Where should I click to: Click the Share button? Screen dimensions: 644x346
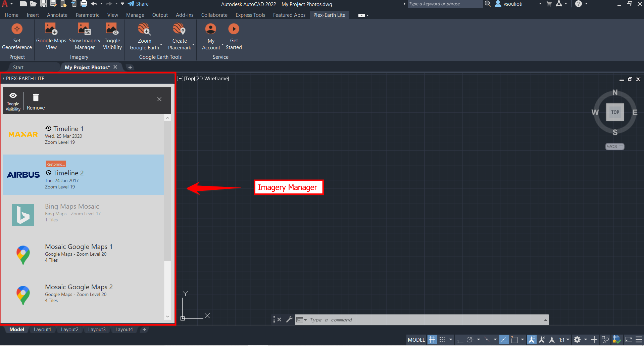[x=138, y=4]
